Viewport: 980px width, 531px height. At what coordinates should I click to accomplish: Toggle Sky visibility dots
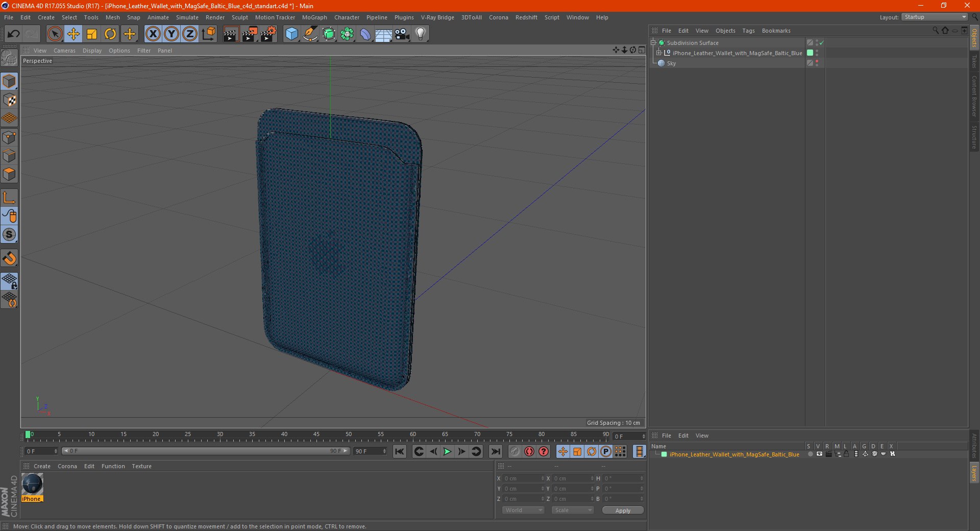817,63
